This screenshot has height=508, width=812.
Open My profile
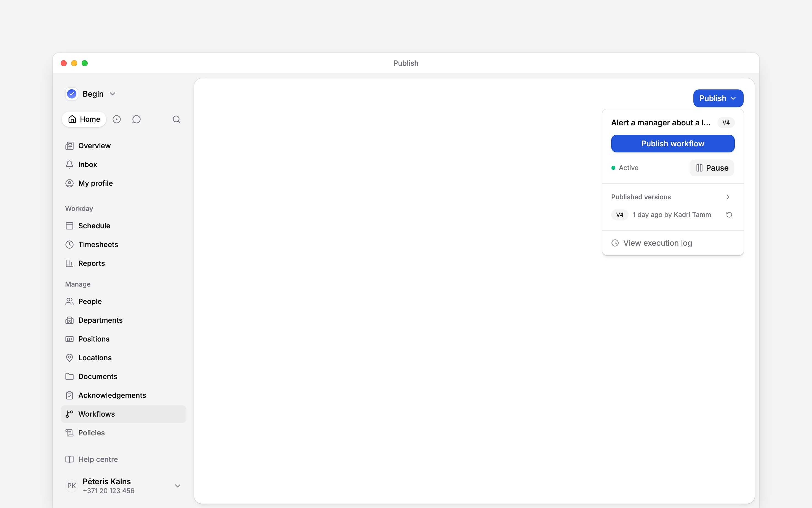(x=124, y=183)
